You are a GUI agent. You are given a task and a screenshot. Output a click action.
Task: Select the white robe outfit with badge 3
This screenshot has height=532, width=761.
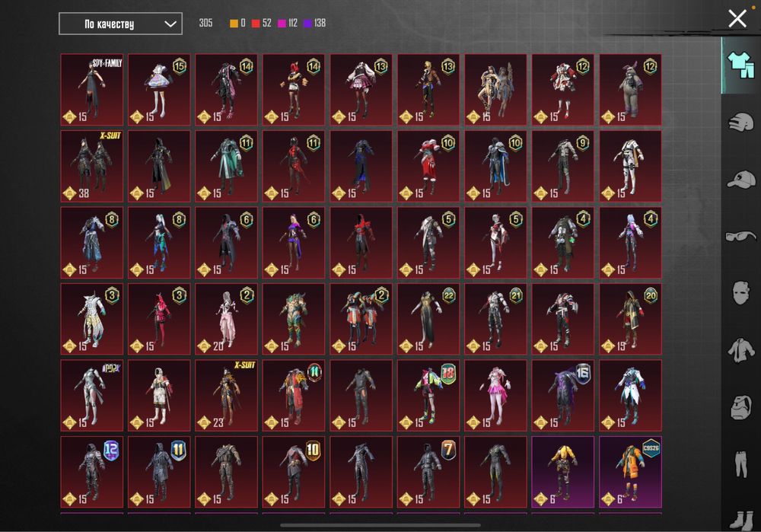pyautogui.click(x=92, y=319)
